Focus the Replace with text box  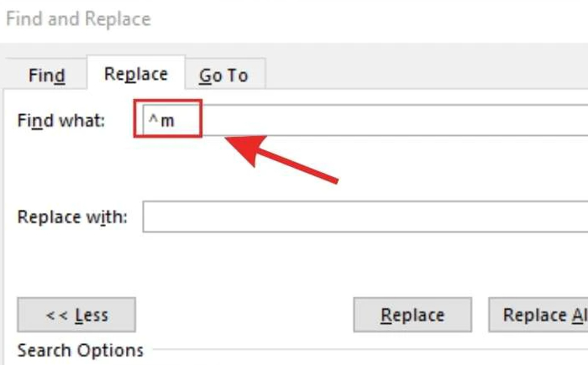pos(365,216)
